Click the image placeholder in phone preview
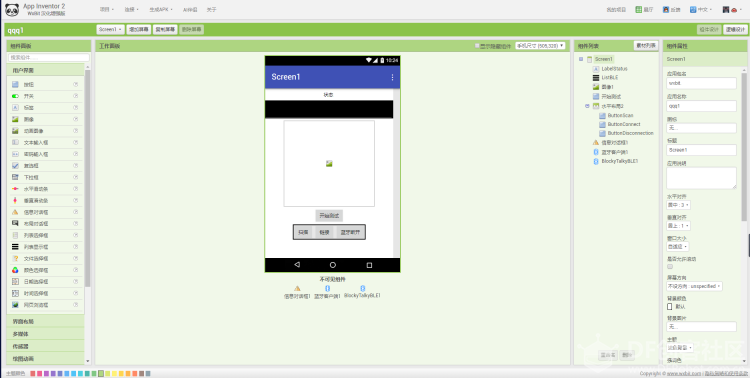Viewport: 750px width, 378px height. [329, 164]
